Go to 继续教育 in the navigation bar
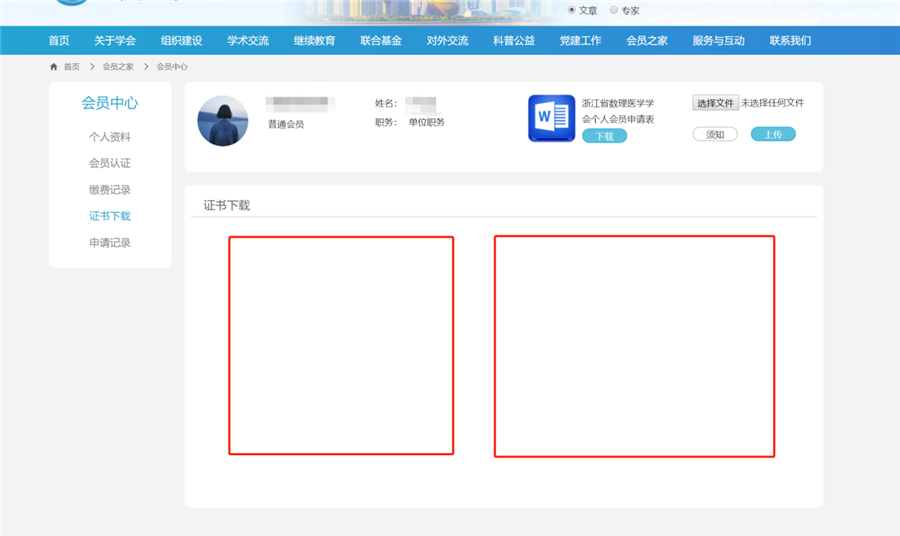 point(314,41)
